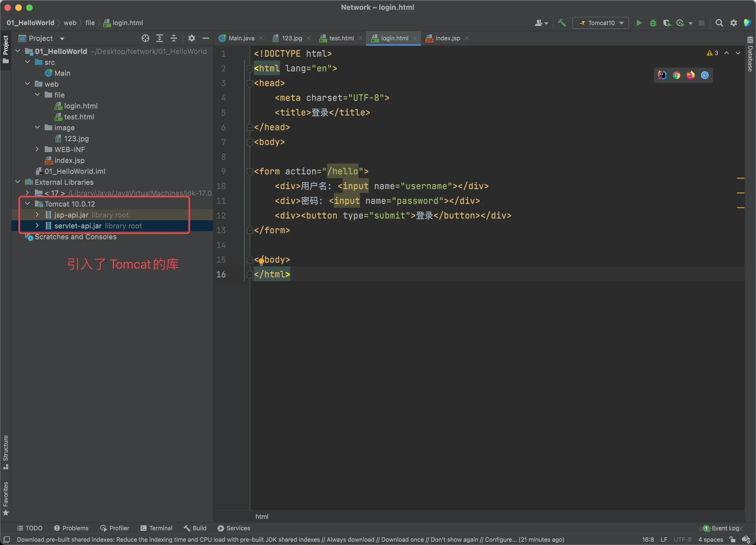Open page in Safari browser icon
This screenshot has width=756, height=545.
[704, 75]
